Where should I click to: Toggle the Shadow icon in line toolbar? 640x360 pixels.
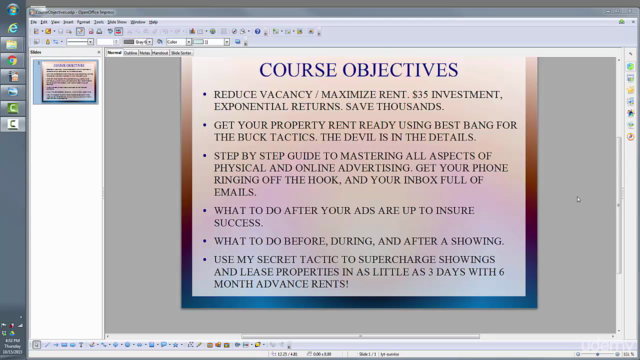[x=238, y=42]
